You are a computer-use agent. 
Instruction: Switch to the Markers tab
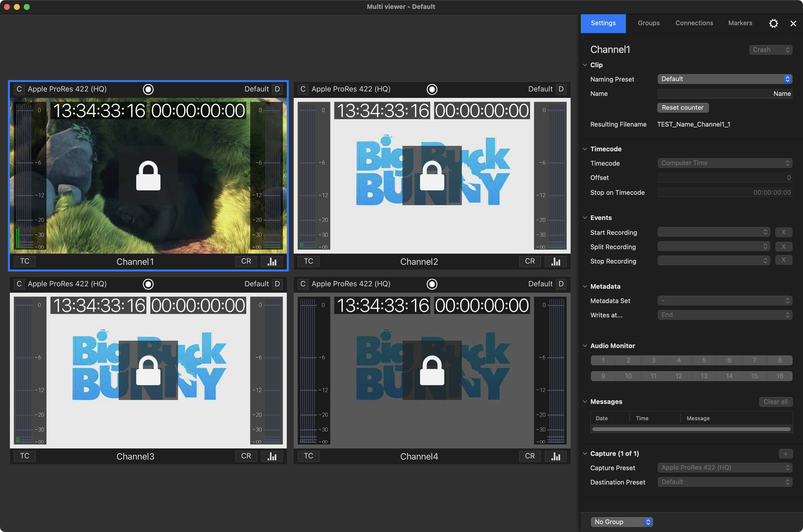pyautogui.click(x=740, y=23)
